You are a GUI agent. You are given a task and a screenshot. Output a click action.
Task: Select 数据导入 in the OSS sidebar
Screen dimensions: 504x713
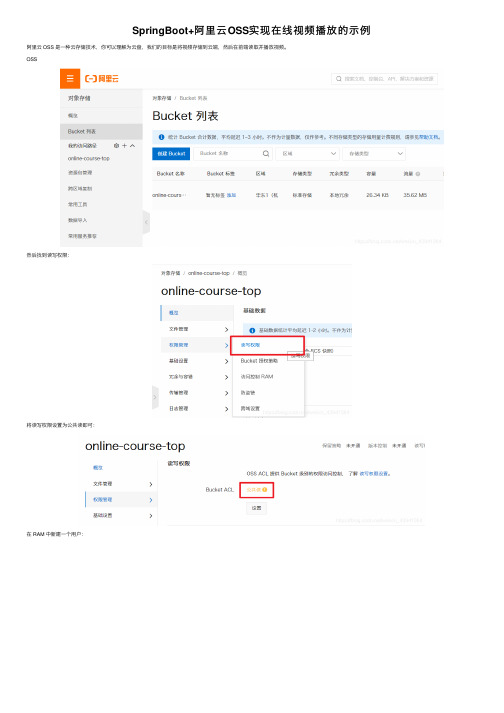click(77, 220)
